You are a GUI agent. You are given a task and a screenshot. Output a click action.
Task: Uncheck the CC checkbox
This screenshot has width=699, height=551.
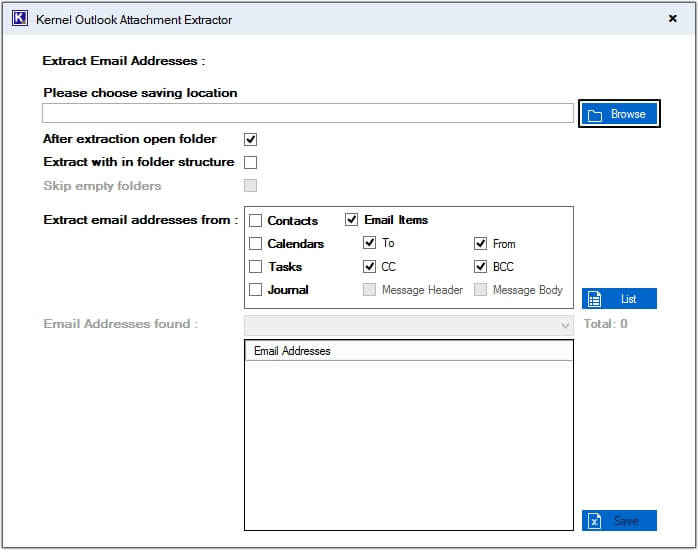click(370, 267)
